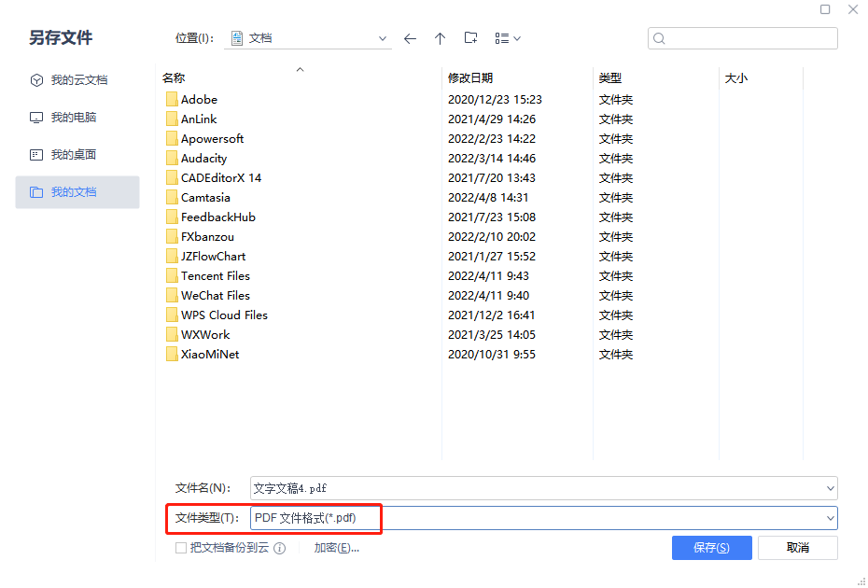Sort by 修改日期 column header
This screenshot has height=588, width=868.
470,78
